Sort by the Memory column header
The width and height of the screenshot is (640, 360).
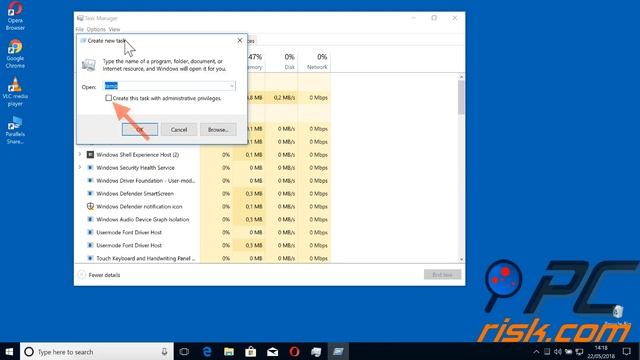coord(255,61)
